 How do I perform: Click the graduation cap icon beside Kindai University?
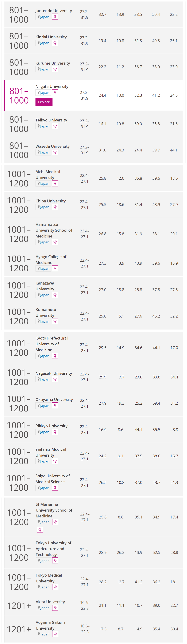coord(55,43)
